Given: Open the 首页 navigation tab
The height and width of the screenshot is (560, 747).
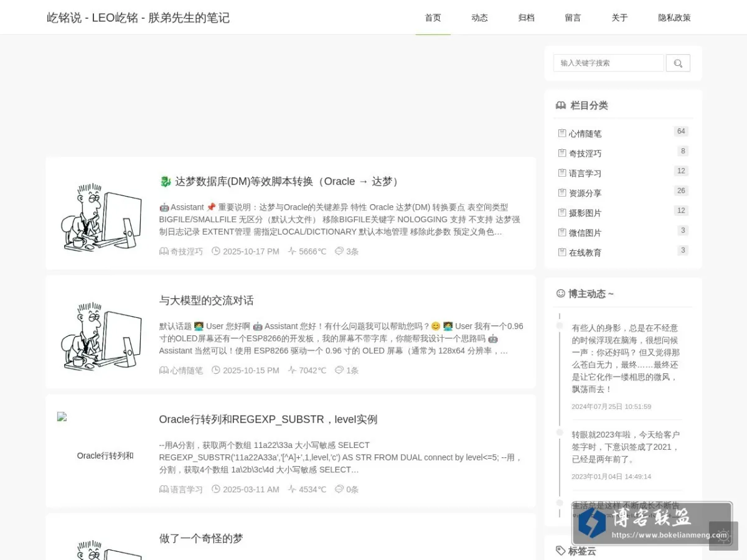Looking at the screenshot, I should tap(433, 17).
